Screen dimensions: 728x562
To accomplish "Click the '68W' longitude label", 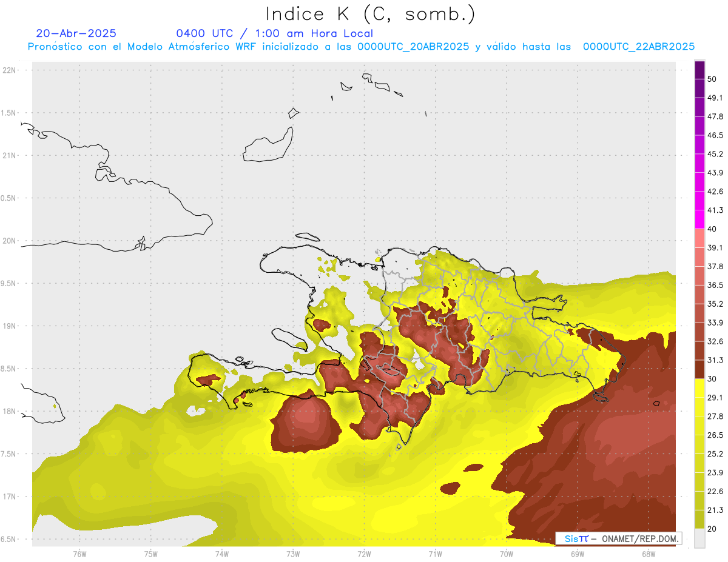I will 649,554.
